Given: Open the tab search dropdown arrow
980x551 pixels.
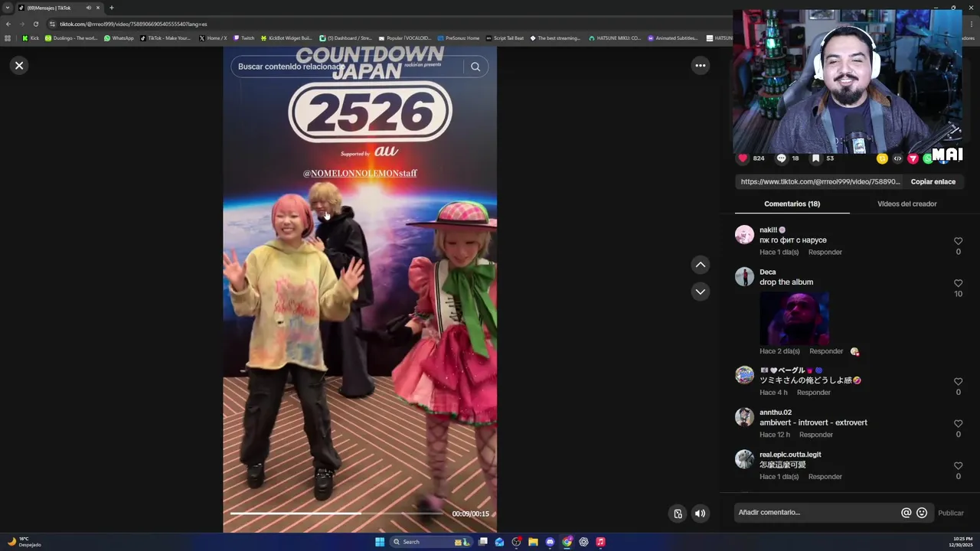Looking at the screenshot, I should click(8, 8).
